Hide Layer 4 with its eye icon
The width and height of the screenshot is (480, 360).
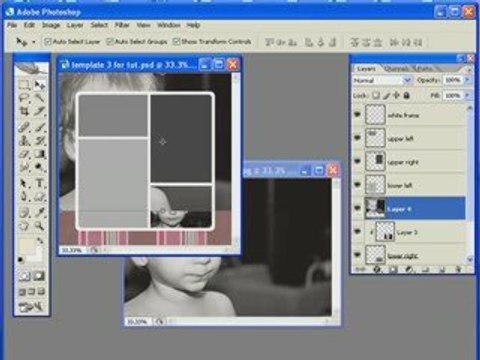tap(358, 208)
